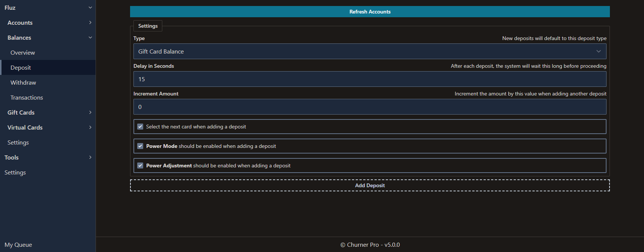Screen dimensions: 644x252
Task: Select the Deposit sidebar item
Action: [x=21, y=67]
